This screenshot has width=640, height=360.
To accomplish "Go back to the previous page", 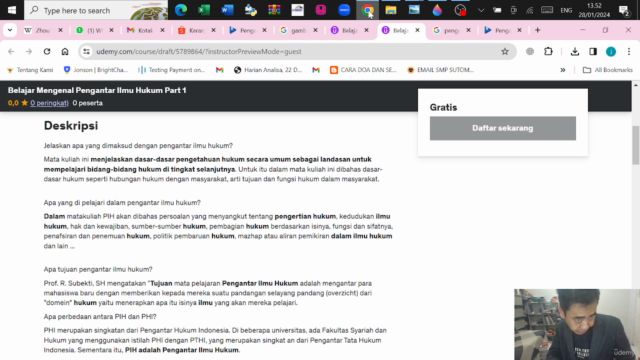I will pos(11,51).
